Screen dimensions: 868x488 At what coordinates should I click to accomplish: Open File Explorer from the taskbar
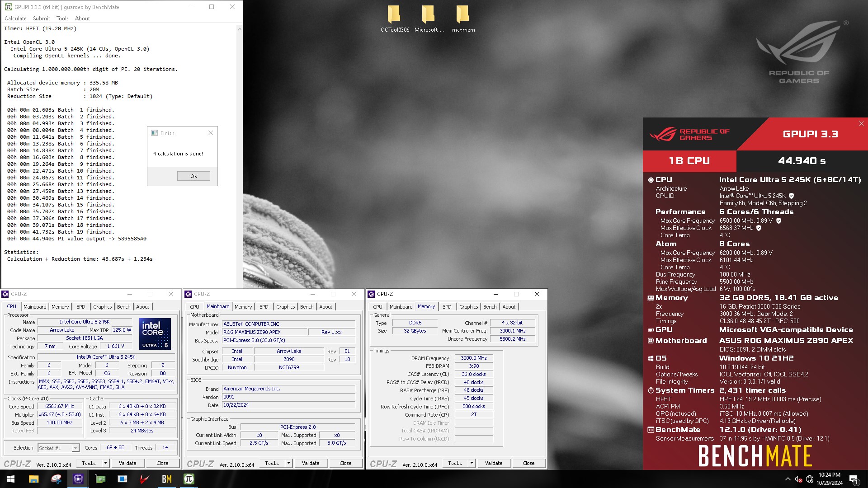tap(33, 479)
